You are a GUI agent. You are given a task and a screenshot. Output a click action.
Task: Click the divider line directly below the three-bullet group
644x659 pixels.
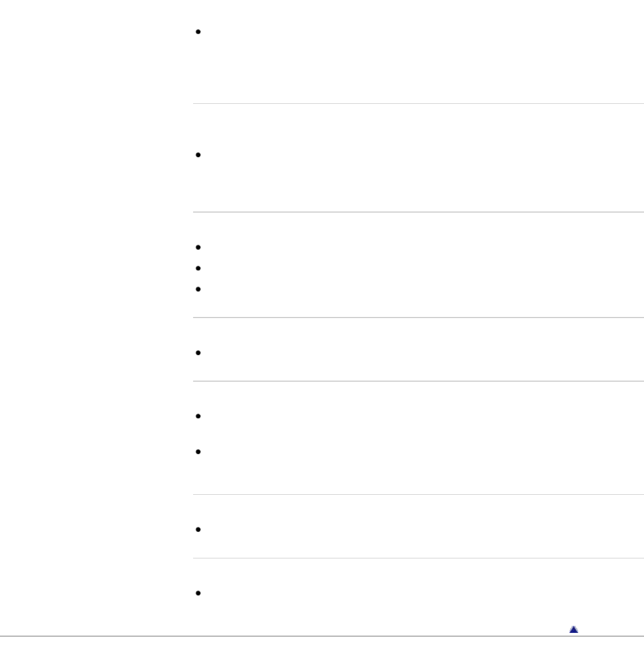(418, 318)
